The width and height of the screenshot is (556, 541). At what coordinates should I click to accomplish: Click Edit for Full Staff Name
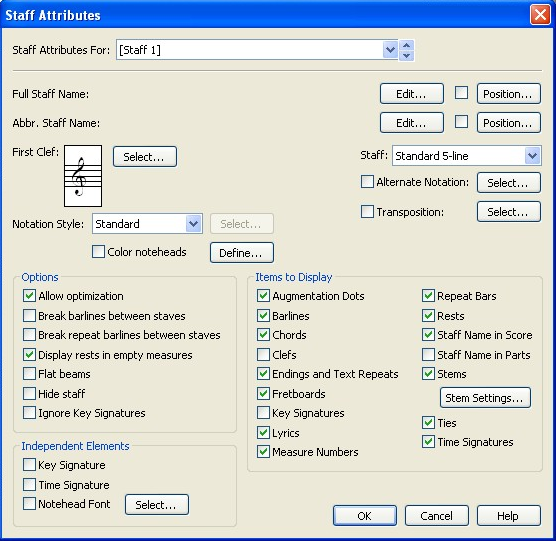pos(412,94)
